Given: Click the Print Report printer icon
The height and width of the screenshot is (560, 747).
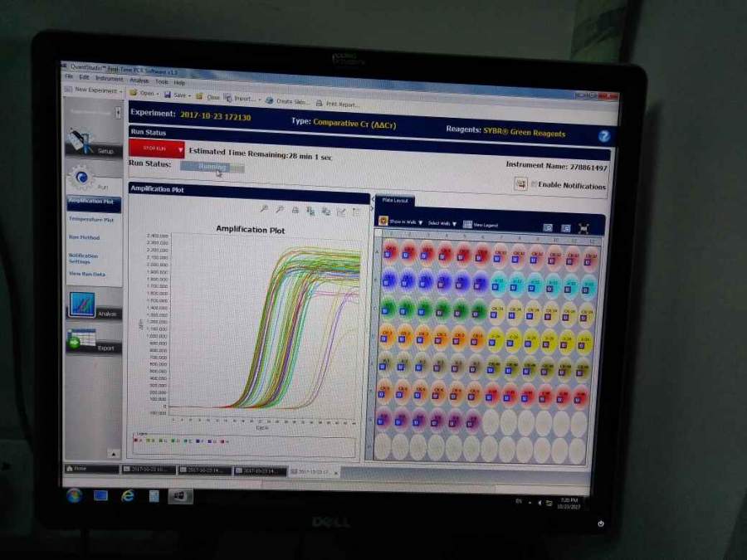Looking at the screenshot, I should point(320,103).
